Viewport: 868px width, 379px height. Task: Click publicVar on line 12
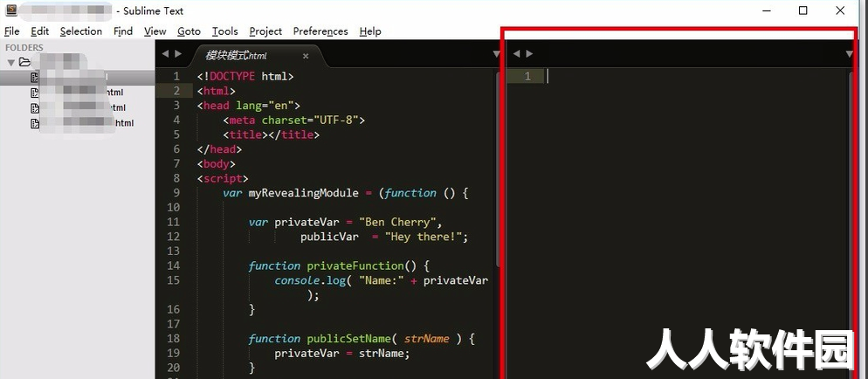coord(330,237)
